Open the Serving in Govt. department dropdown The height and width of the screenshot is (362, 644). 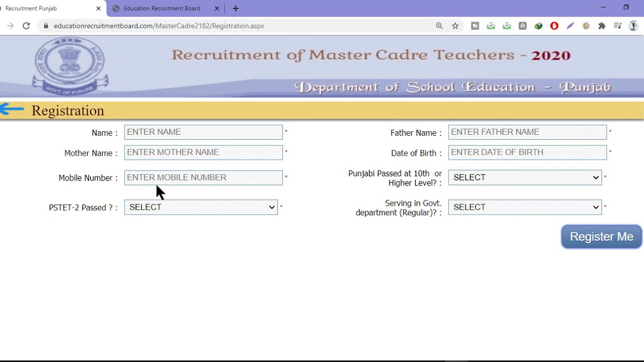tap(525, 207)
